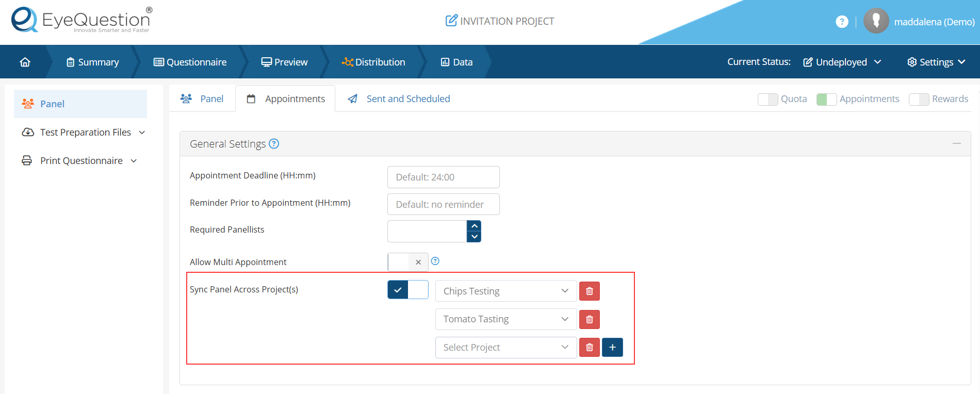Click the Allow Multi Appointment info icon
The height and width of the screenshot is (394, 980).
click(x=435, y=261)
